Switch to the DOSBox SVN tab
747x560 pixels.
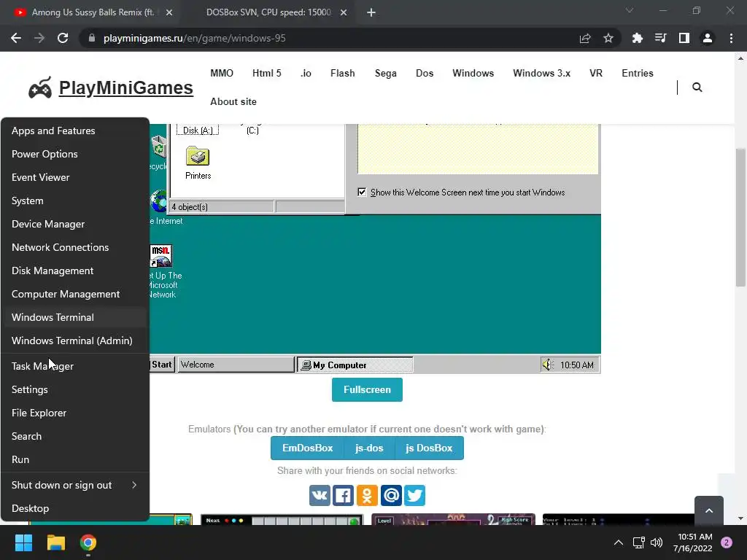click(x=268, y=12)
